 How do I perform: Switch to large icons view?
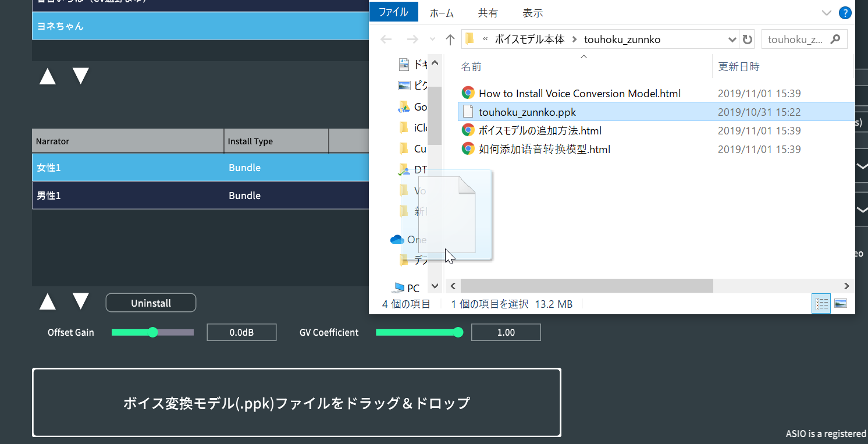pyautogui.click(x=840, y=304)
